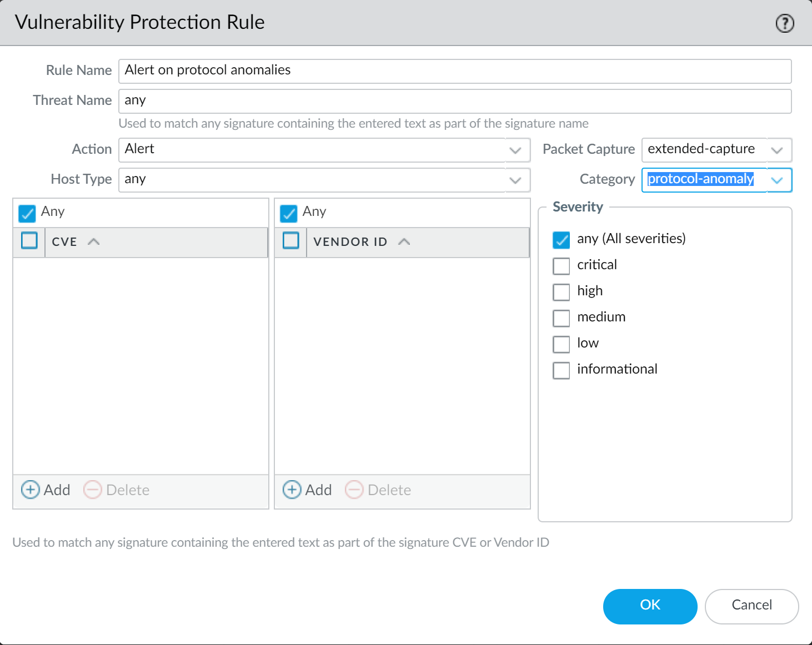This screenshot has height=645, width=812.
Task: Open the help icon in dialog header
Action: (784, 23)
